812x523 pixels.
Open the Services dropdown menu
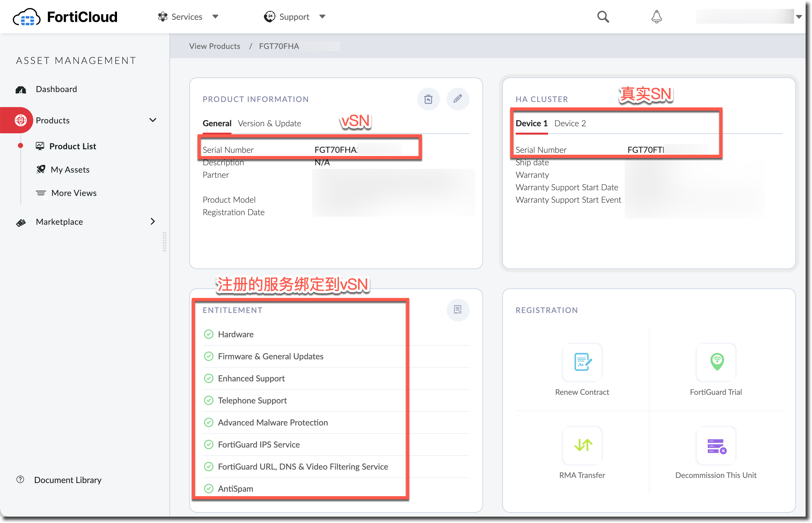(x=188, y=17)
